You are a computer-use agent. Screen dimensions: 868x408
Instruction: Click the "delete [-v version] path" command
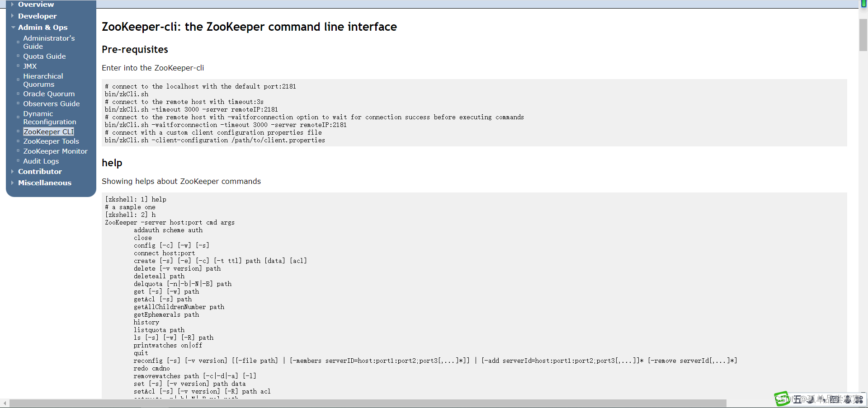[177, 268]
